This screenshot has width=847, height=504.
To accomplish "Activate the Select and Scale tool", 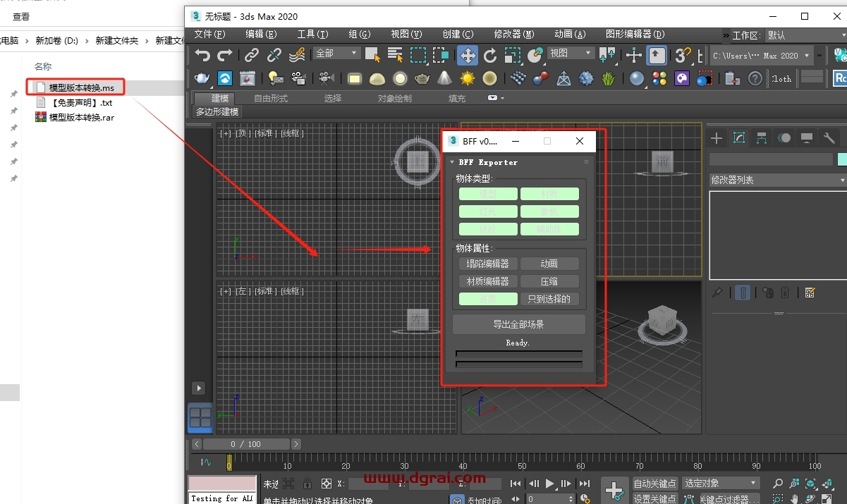I will coord(513,55).
